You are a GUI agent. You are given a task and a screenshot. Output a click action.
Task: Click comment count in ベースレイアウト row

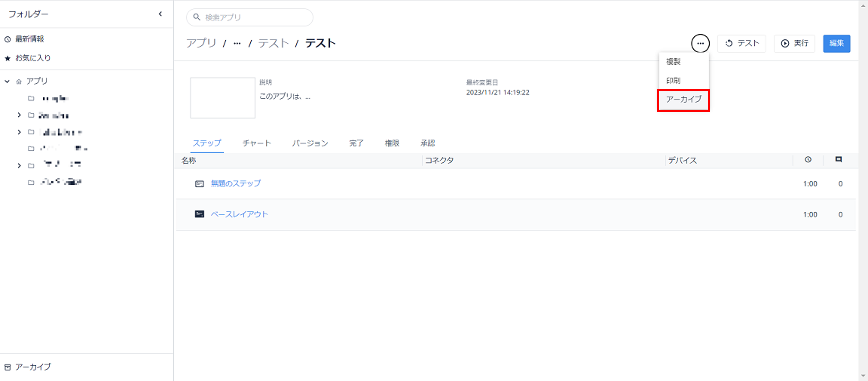[840, 215]
